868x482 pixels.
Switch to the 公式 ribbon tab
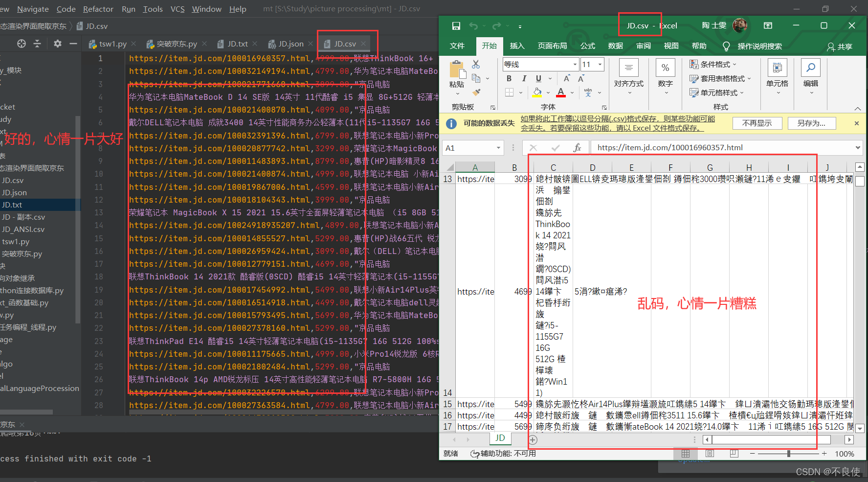(x=588, y=46)
